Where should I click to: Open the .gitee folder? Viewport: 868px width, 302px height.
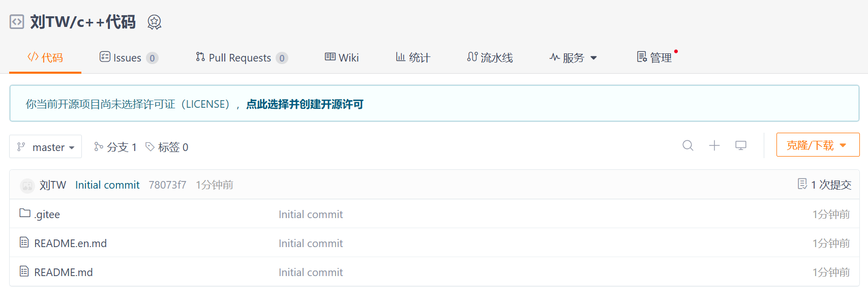[47, 214]
